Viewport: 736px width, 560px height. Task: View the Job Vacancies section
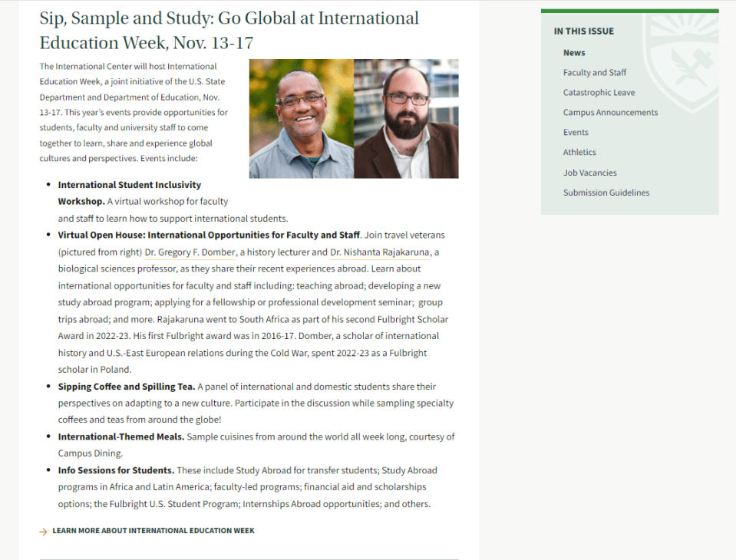pos(589,173)
